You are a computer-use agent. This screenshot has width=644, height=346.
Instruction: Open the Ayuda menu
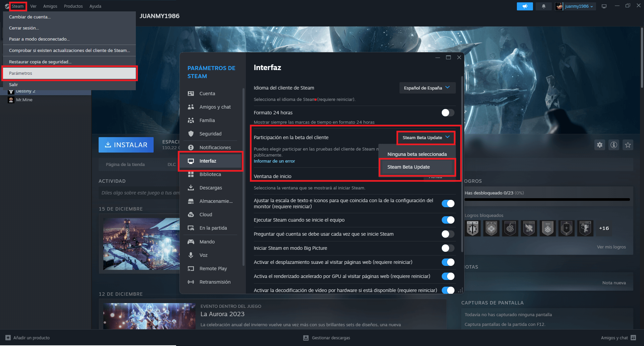(95, 6)
